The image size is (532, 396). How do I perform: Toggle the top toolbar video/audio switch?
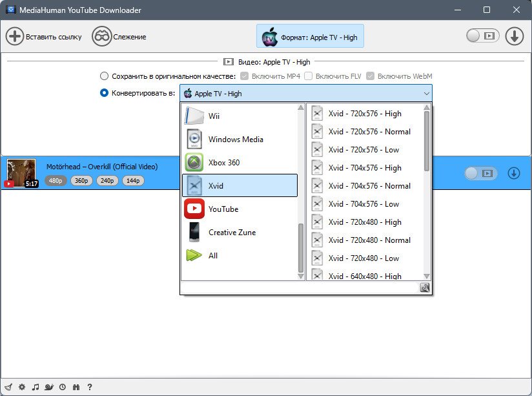482,36
